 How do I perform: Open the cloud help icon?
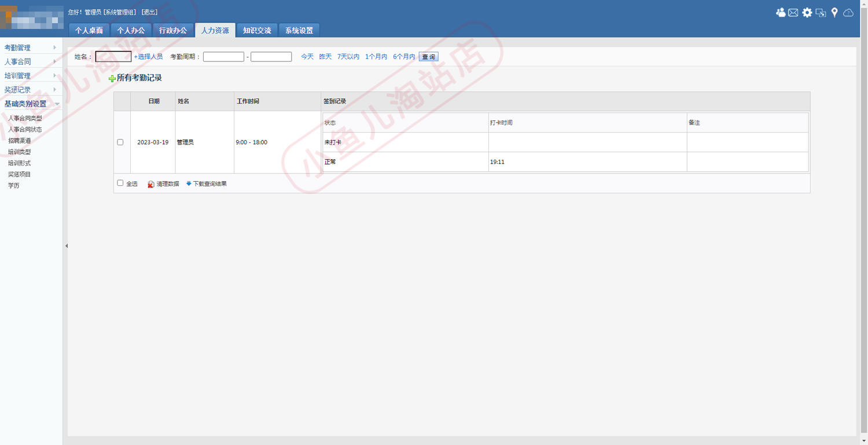tap(848, 12)
